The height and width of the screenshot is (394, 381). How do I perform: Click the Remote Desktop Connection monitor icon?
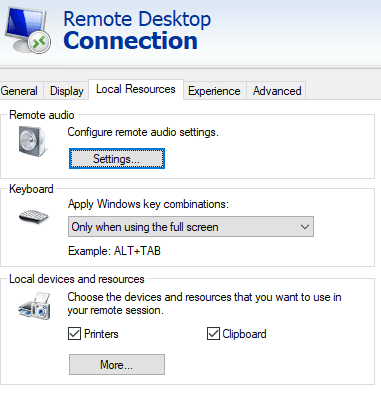coord(28,30)
